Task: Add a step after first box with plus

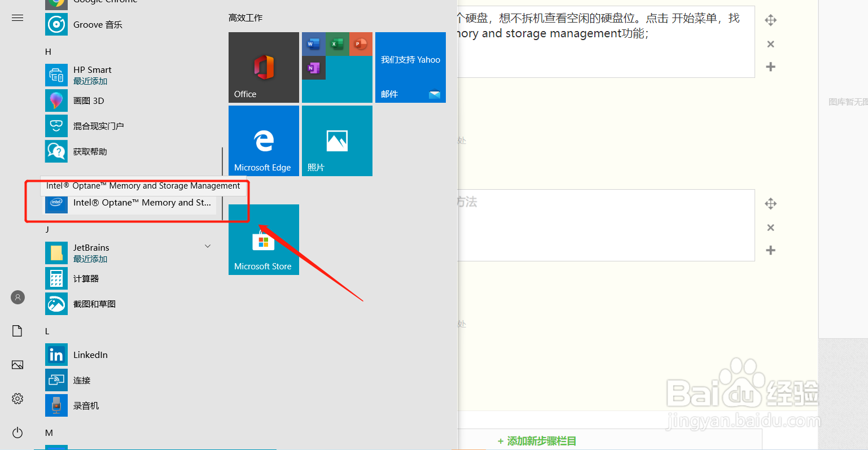Action: (770, 67)
